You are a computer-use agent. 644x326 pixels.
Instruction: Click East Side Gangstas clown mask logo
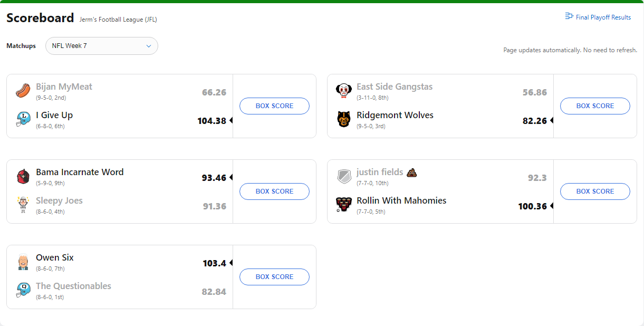pyautogui.click(x=344, y=90)
